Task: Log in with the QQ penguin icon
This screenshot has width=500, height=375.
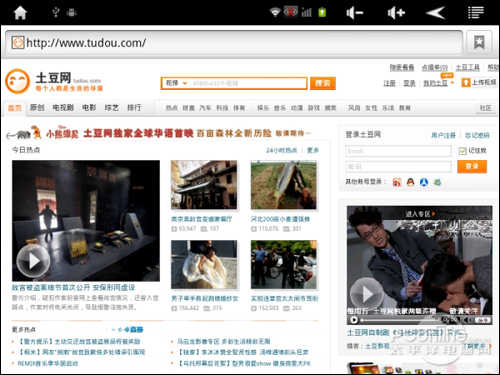Action: tap(410, 182)
